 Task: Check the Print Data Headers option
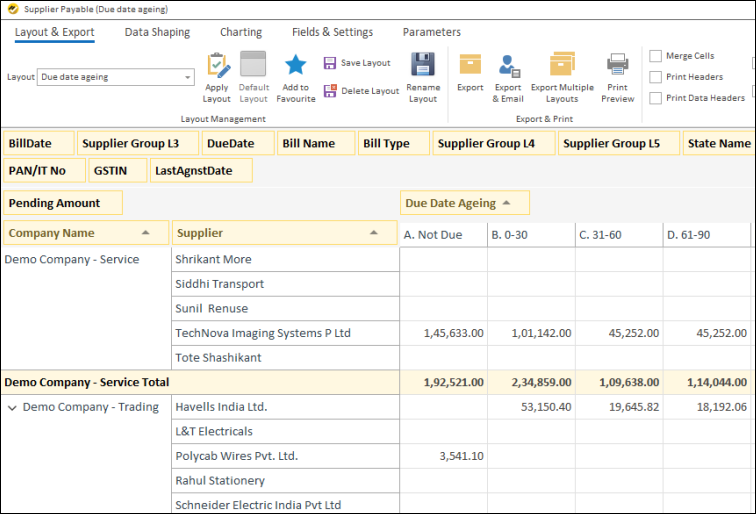pos(656,98)
